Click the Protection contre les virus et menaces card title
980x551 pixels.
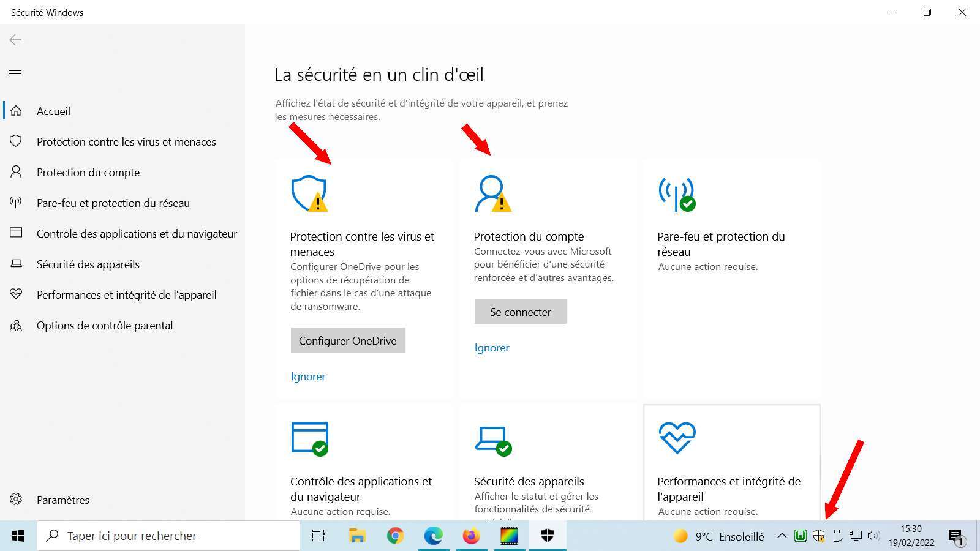point(362,244)
